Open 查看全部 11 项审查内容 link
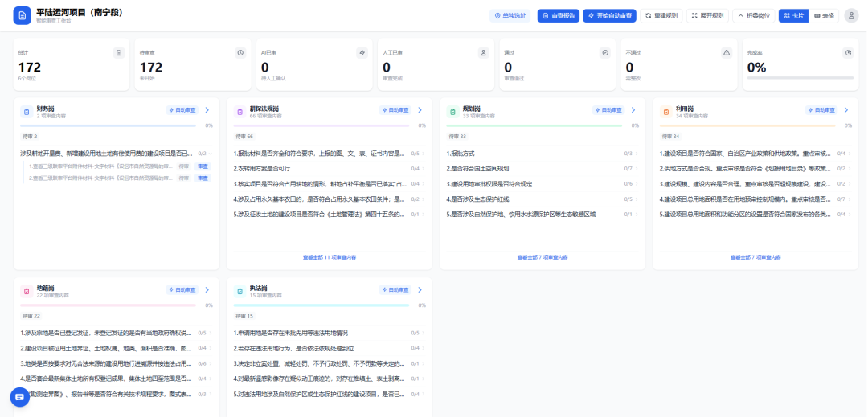This screenshot has width=868, height=418. click(330, 257)
